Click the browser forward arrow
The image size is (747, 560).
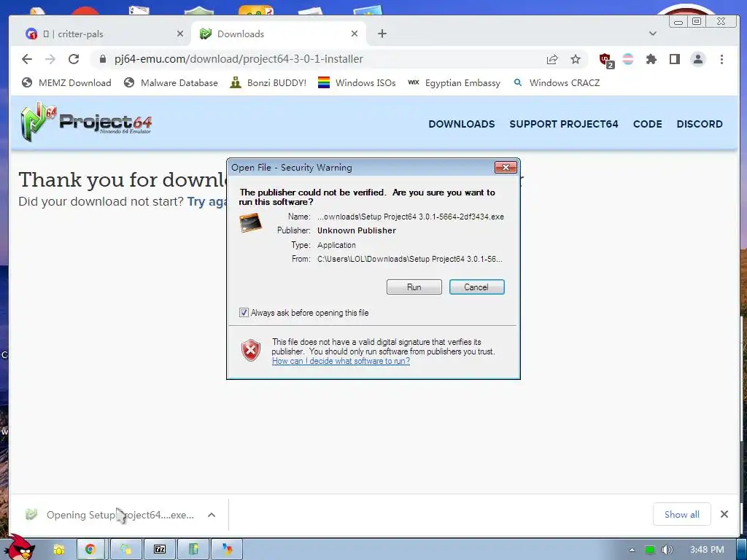pyautogui.click(x=50, y=59)
